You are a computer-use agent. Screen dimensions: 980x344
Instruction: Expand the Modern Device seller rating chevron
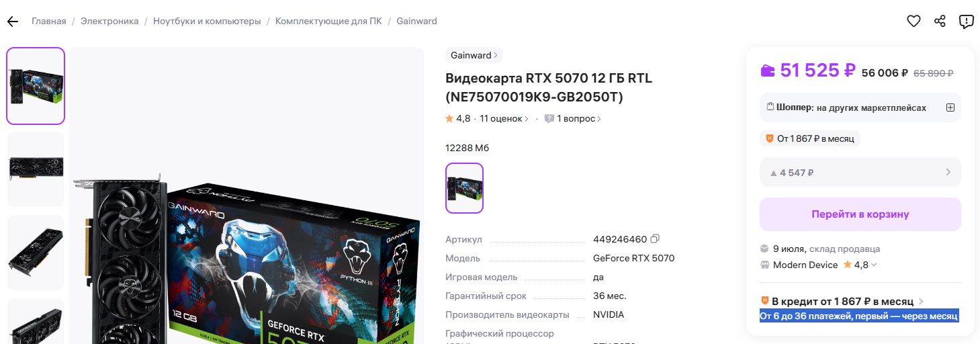pyautogui.click(x=874, y=265)
